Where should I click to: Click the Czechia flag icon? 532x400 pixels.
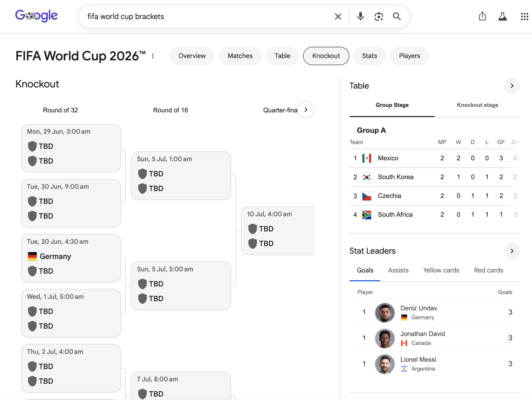[367, 196]
